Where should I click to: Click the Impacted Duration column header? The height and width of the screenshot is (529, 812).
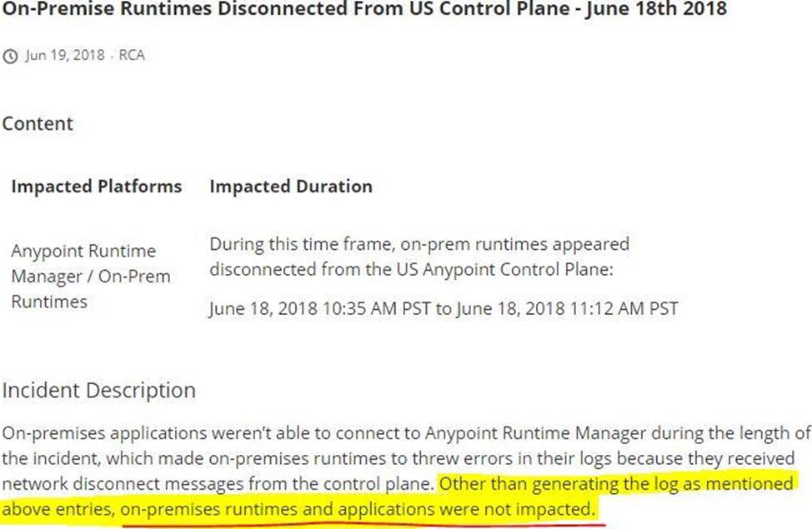[x=290, y=186]
